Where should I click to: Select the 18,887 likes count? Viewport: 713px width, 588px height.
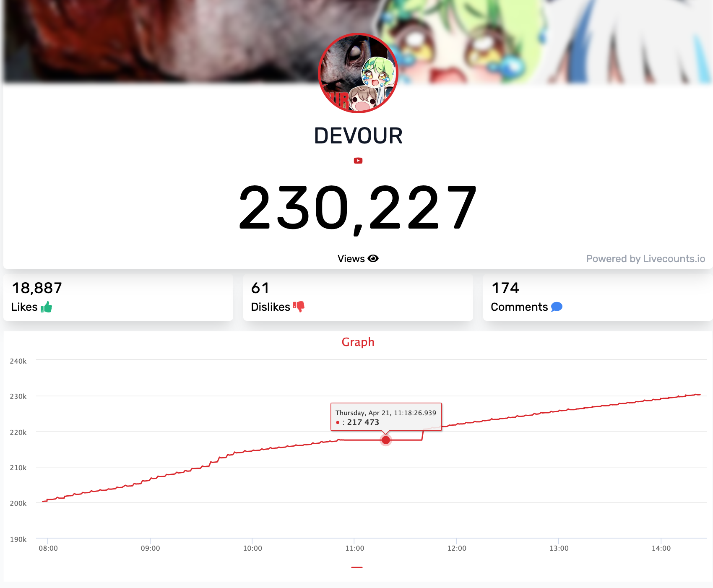[x=37, y=288]
